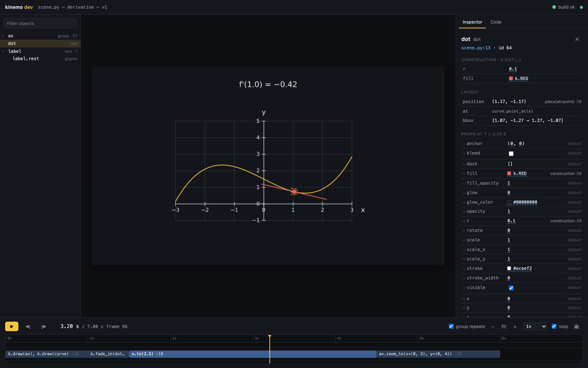Image resolution: width=588 pixels, height=368 pixels.
Task: Select the ax.zoom_to timeline clip
Action: click(438, 354)
